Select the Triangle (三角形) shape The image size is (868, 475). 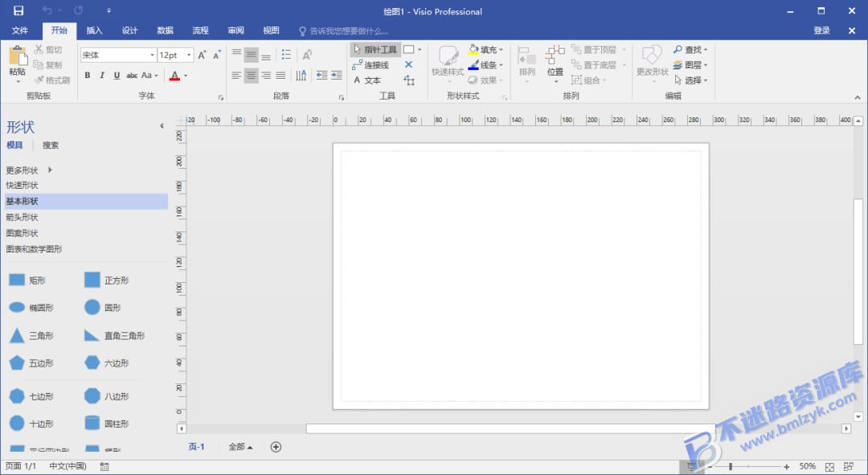31,335
